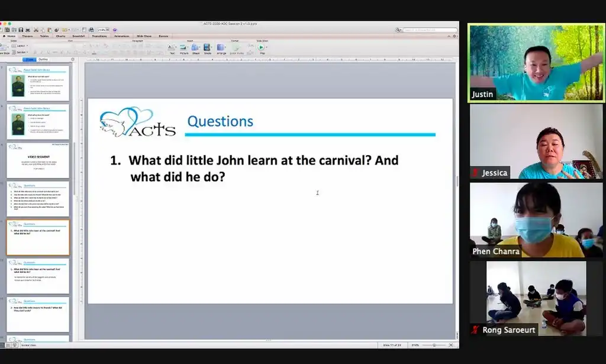This screenshot has height=364, width=606.
Task: Click the Print icon in the toolbar
Action: (x=27, y=30)
